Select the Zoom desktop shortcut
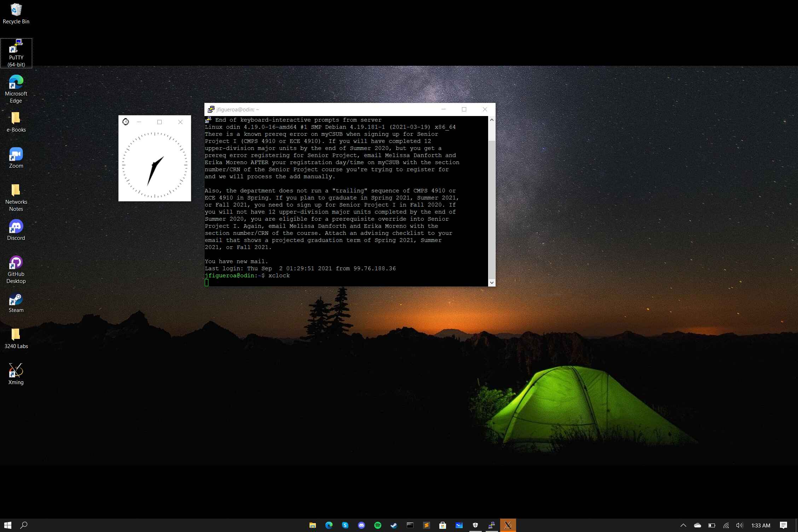This screenshot has width=798, height=532. tap(16, 158)
